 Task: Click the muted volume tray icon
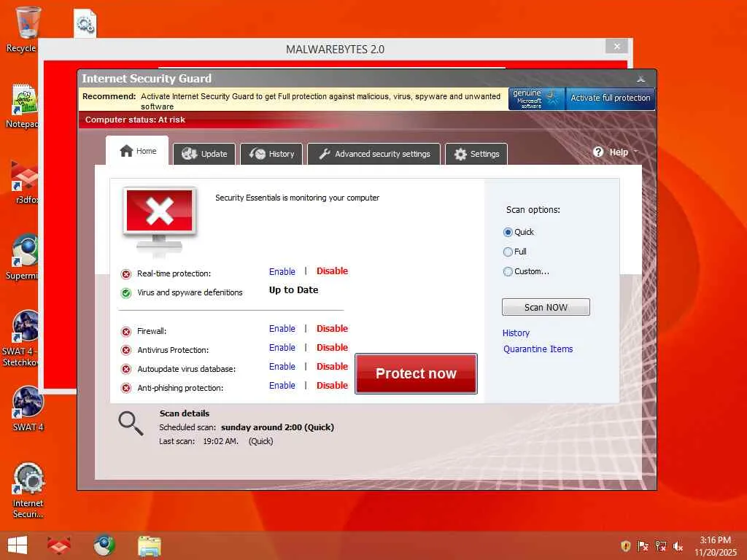coord(678,546)
